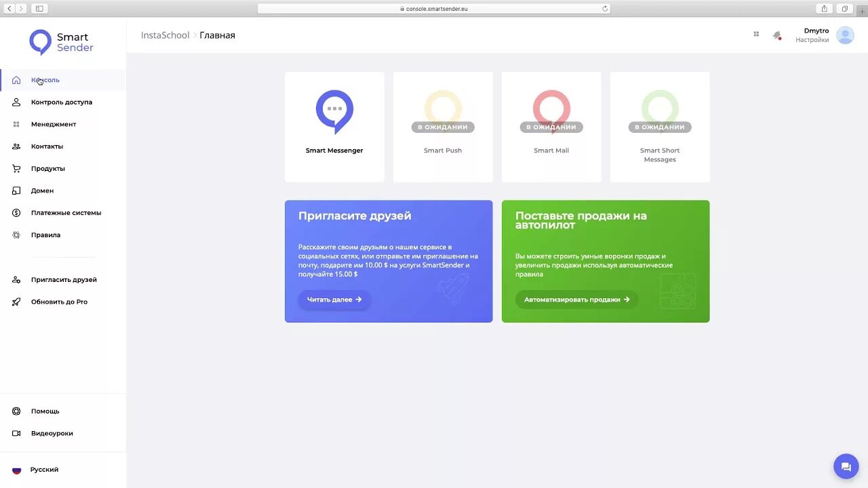Image resolution: width=868 pixels, height=488 pixels.
Task: Click the Dmytro user avatar
Action: (845, 35)
